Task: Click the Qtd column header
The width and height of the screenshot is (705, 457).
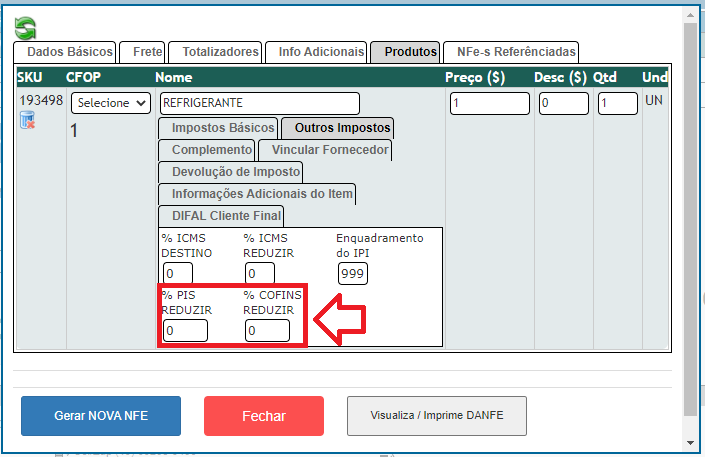Action: coord(605,77)
